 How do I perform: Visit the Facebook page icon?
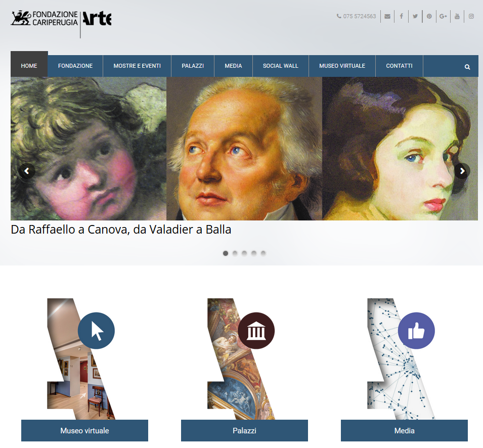coord(402,16)
